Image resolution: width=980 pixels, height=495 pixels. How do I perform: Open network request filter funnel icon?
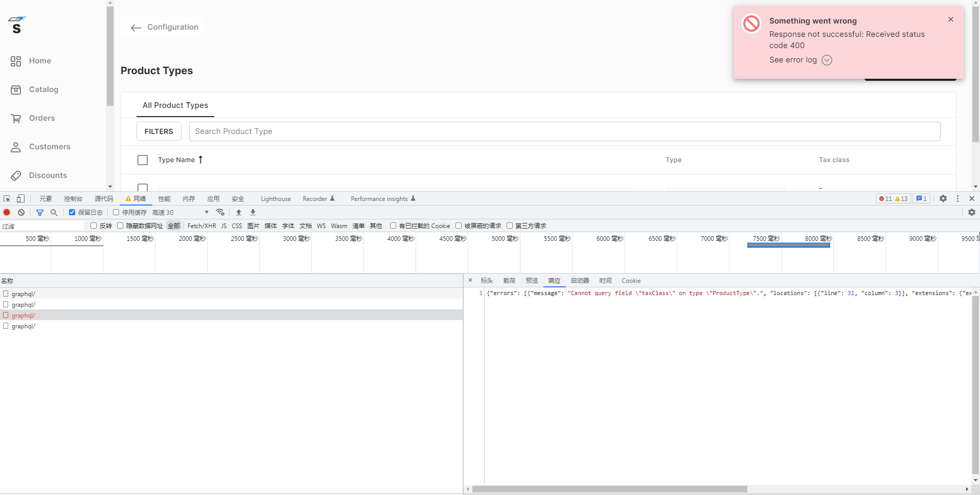coord(40,212)
